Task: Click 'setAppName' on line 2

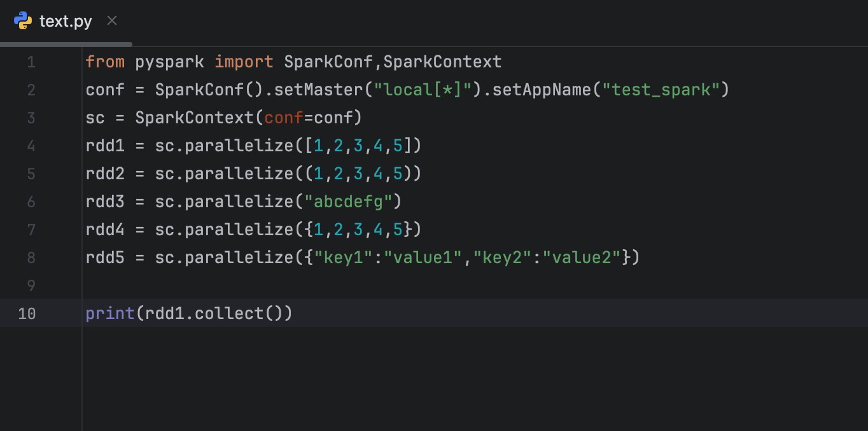Action: (x=542, y=90)
